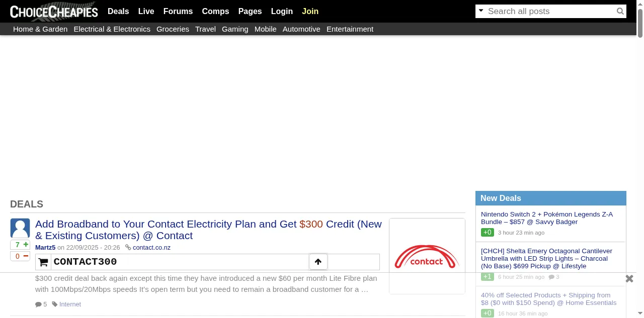644x318 pixels.
Task: Click the +0 vote badge on the Nintendo Switch 2 deal
Action: click(x=488, y=233)
